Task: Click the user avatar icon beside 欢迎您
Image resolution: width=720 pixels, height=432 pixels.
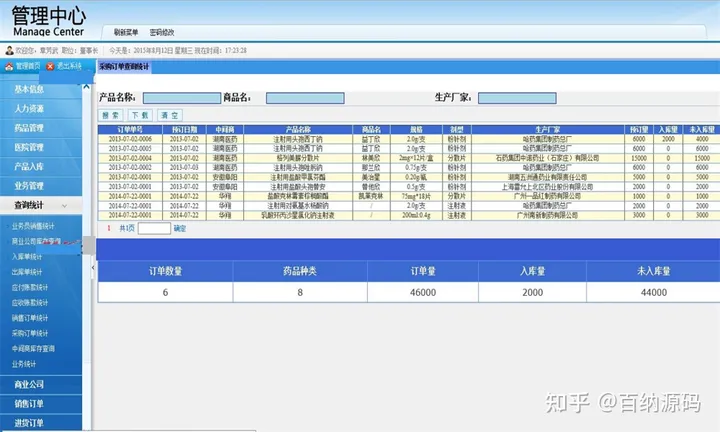Action: click(x=8, y=49)
